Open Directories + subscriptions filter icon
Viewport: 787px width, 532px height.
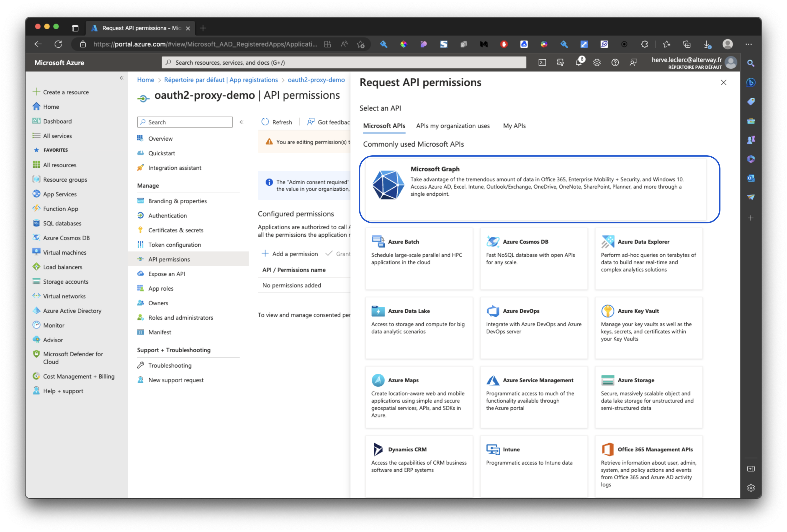click(x=561, y=63)
